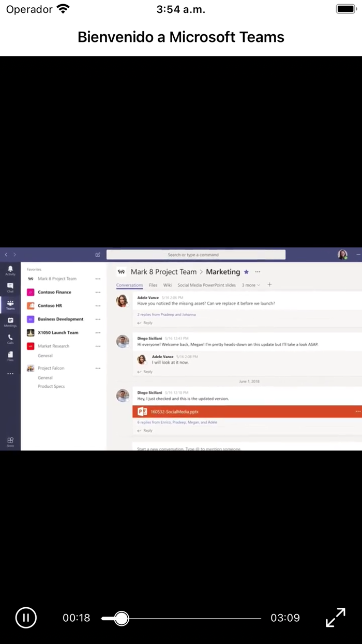Switch to the Wiki tab
Viewport: 362px width, 644px height.
[x=168, y=285]
